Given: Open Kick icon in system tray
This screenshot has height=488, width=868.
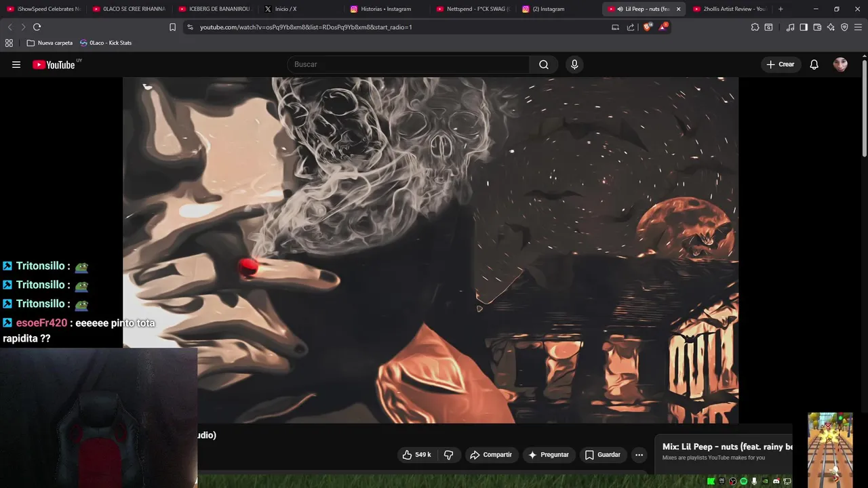Looking at the screenshot, I should pos(711,481).
